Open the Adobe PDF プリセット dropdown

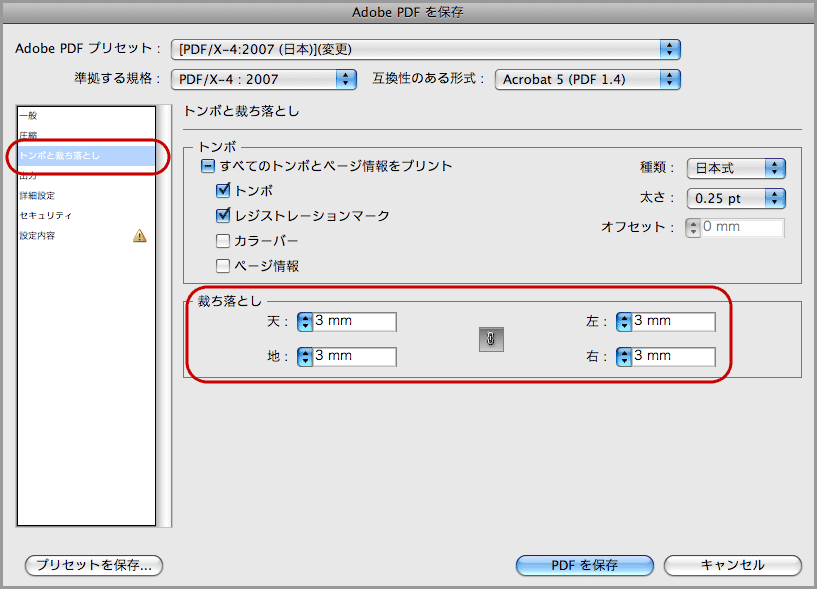click(x=426, y=50)
